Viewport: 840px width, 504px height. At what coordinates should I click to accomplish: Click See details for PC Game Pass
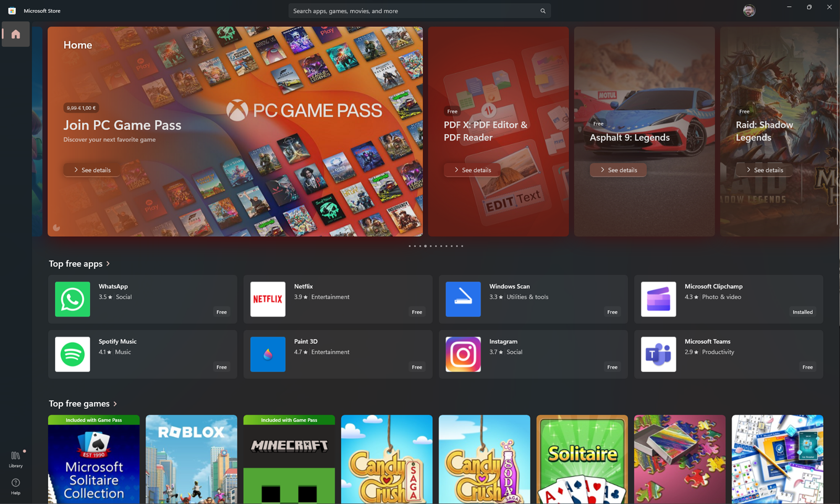(92, 170)
